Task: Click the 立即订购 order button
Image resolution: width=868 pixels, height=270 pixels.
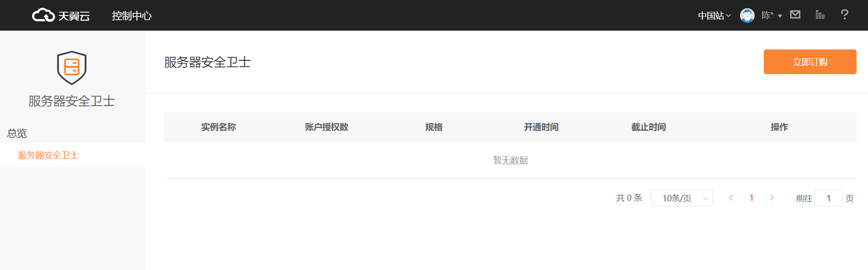Action: coord(810,62)
